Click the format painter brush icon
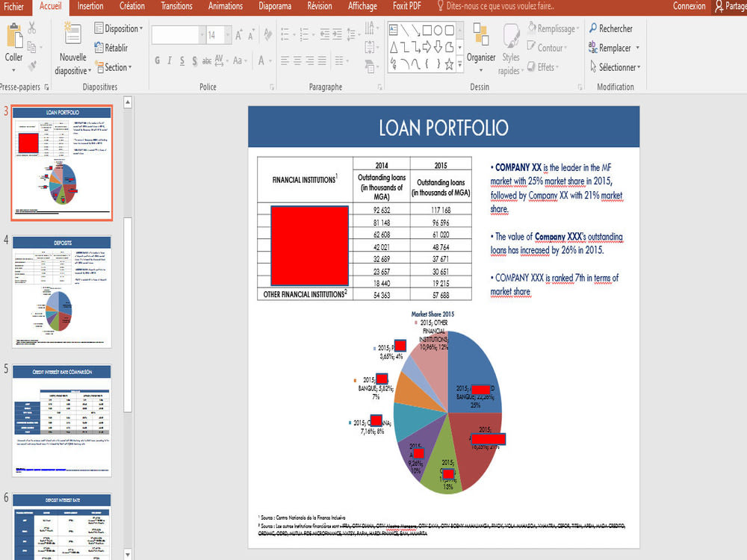The image size is (747, 560). point(32,66)
